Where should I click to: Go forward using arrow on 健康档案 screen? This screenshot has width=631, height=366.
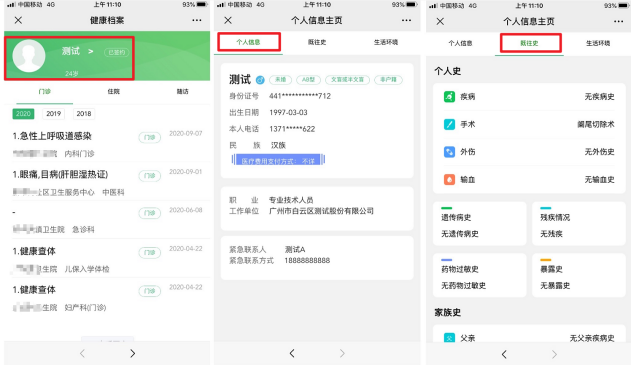tap(132, 354)
